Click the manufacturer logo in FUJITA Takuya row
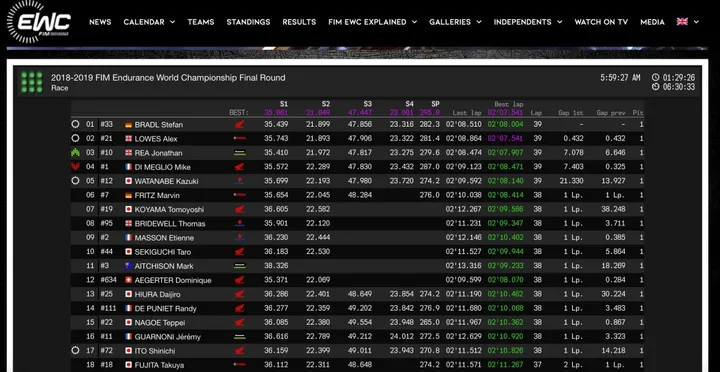720x372 pixels. [239, 365]
